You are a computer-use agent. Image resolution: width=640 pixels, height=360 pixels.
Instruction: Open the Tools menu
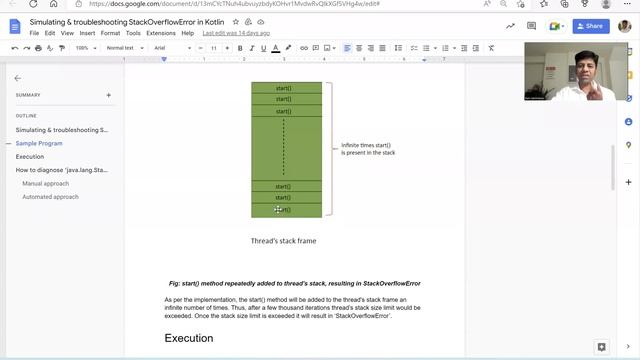coord(133,33)
